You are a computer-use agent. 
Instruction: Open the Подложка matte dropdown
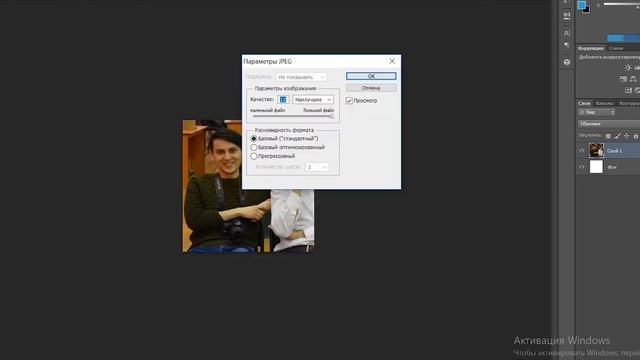301,77
